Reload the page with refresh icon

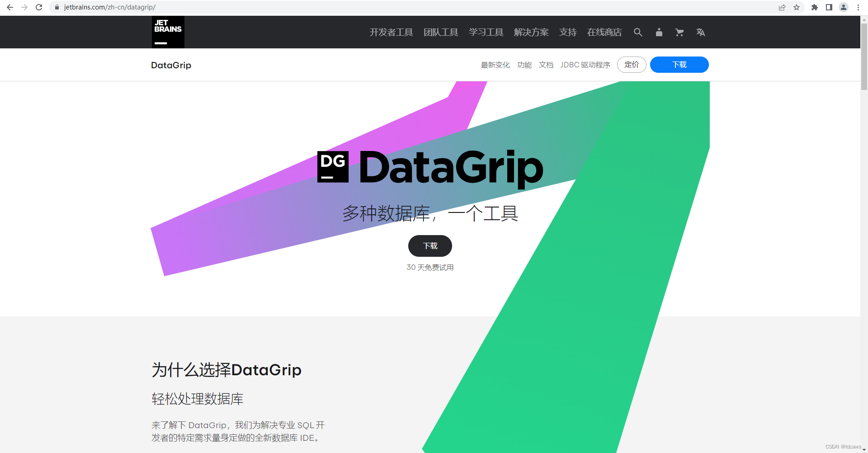[x=39, y=7]
